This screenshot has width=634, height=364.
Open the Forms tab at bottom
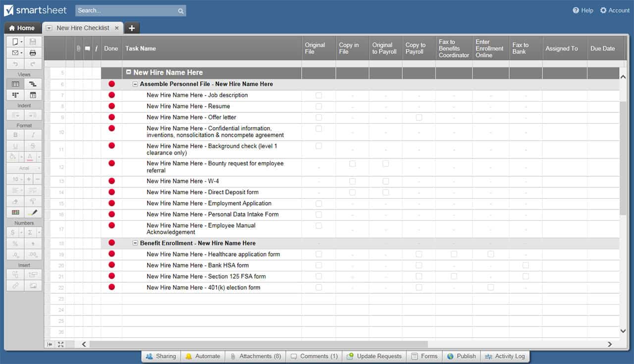coord(424,356)
